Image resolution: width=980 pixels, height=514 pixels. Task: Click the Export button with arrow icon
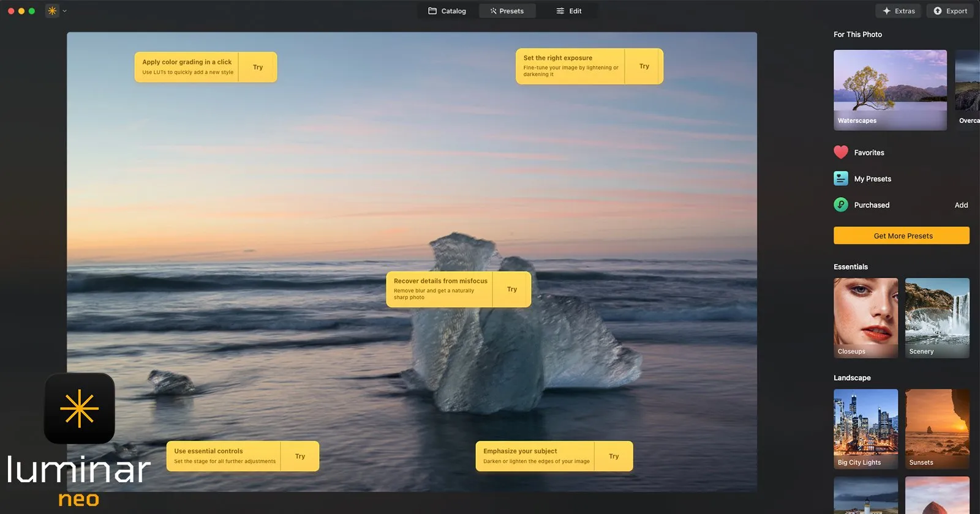(950, 11)
